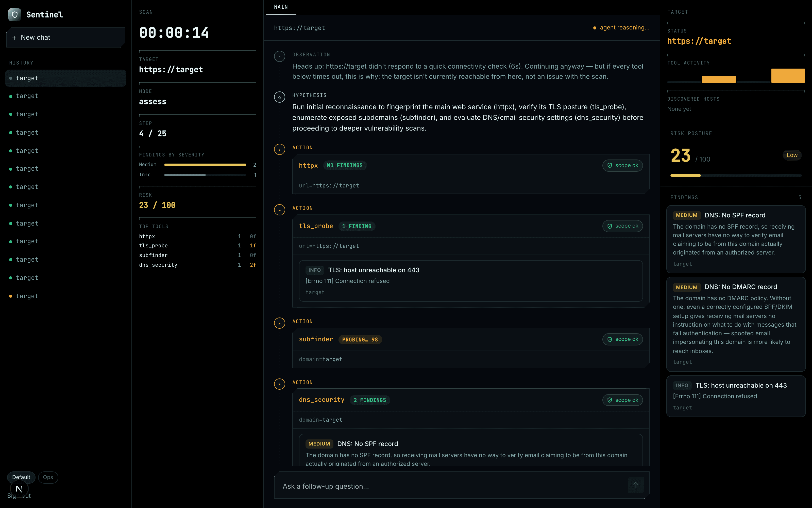The image size is (812, 508).
Task: Click the send arrow in follow-up box
Action: [x=636, y=485]
